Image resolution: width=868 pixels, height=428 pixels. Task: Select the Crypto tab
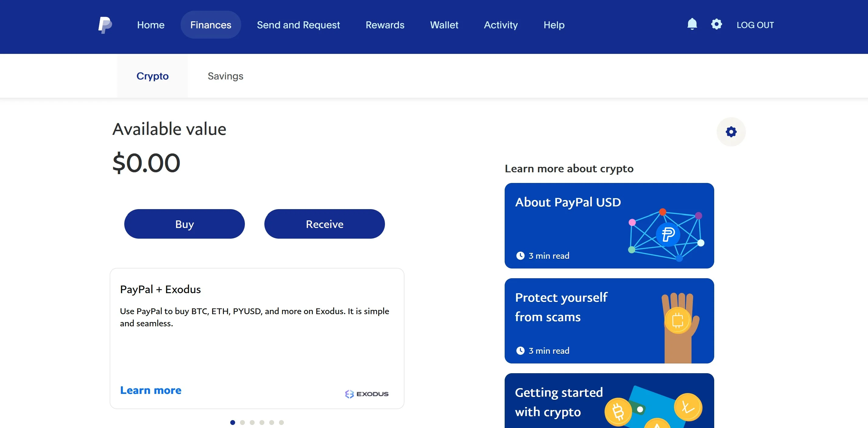click(152, 76)
